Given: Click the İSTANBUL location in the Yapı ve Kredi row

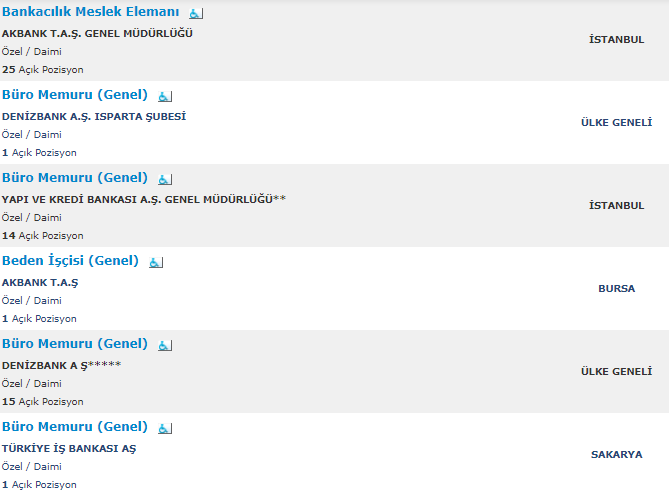Looking at the screenshot, I should point(616,205).
